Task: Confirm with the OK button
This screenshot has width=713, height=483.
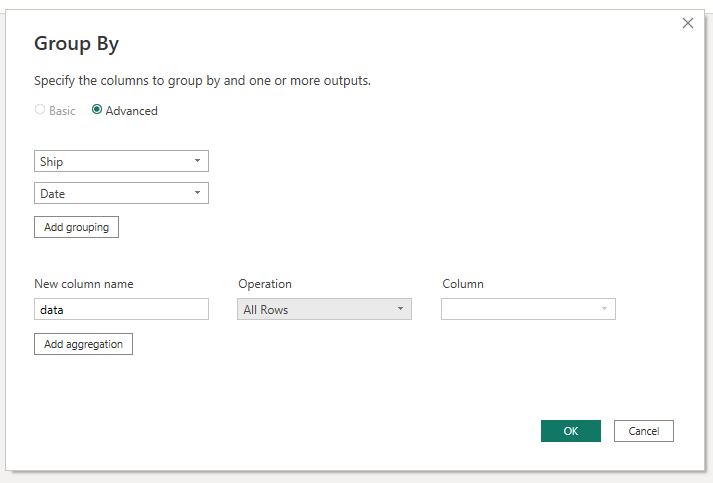Action: (x=571, y=431)
